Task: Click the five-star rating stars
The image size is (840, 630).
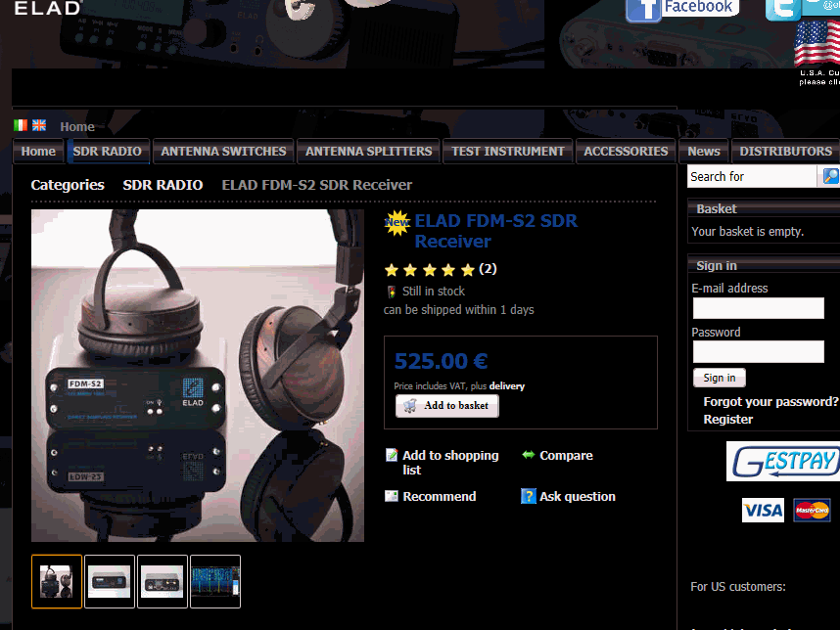Action: pyautogui.click(x=430, y=270)
